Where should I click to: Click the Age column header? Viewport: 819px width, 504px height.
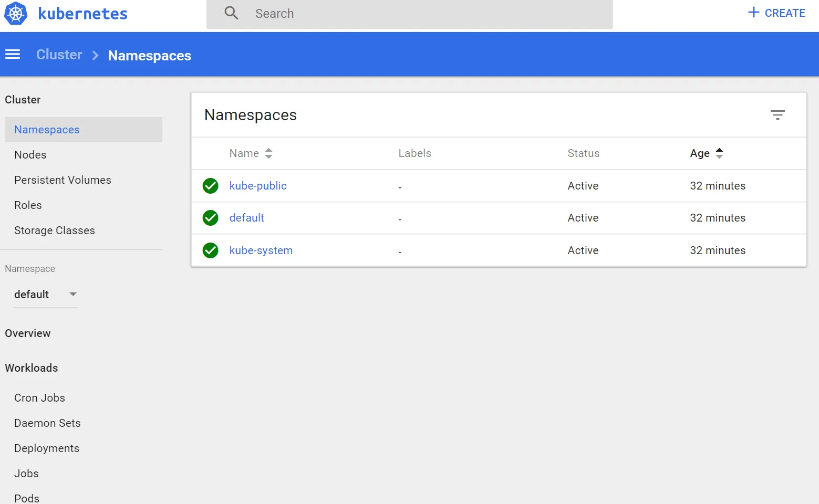click(x=700, y=153)
